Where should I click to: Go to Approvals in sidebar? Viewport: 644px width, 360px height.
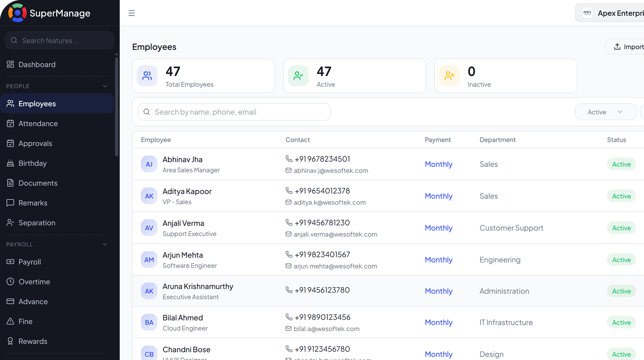(x=57, y=143)
